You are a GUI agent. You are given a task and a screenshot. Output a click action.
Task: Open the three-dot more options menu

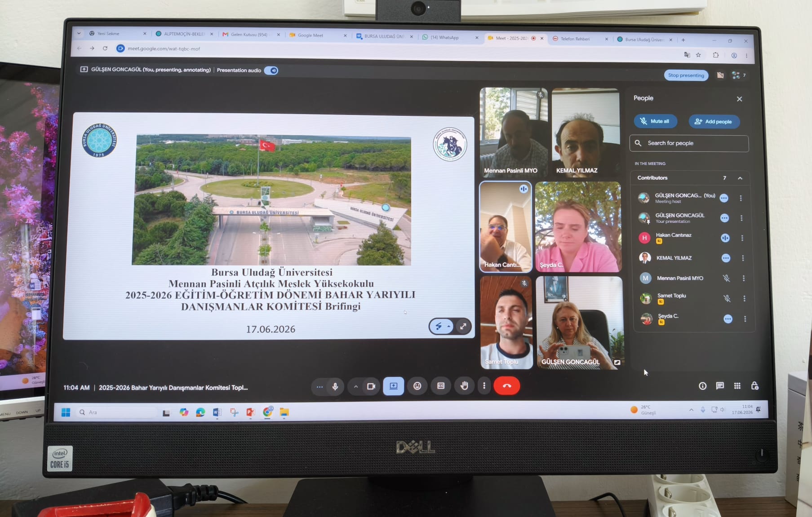click(484, 386)
